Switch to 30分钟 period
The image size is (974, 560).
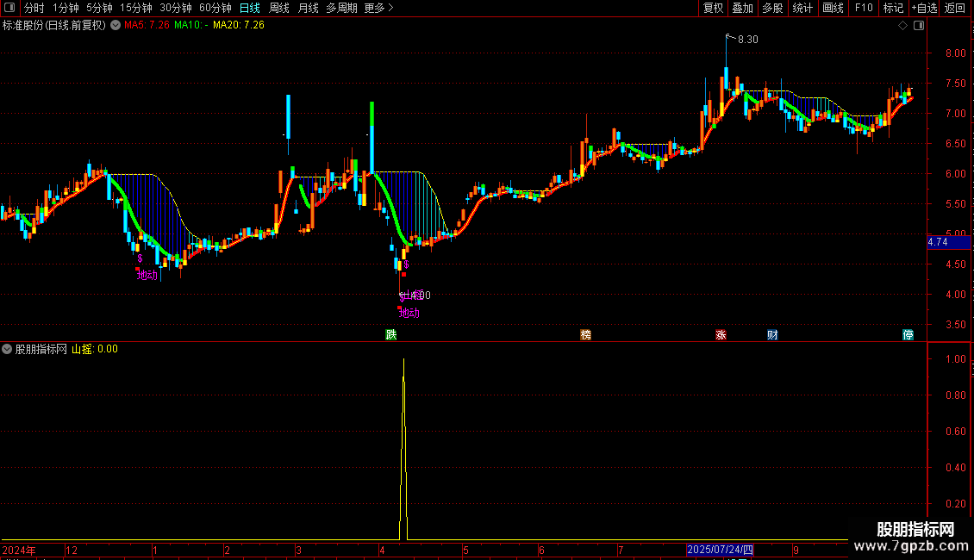176,8
